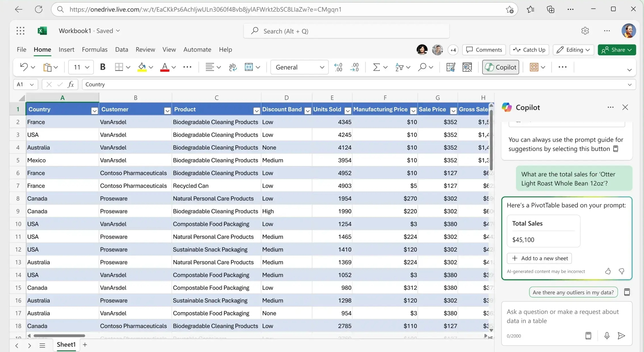Expand the Editing mode dropdown
The height and width of the screenshot is (352, 644).
(588, 50)
